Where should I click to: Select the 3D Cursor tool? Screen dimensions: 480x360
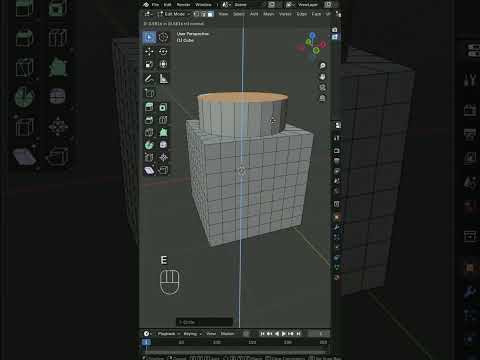pos(163,37)
